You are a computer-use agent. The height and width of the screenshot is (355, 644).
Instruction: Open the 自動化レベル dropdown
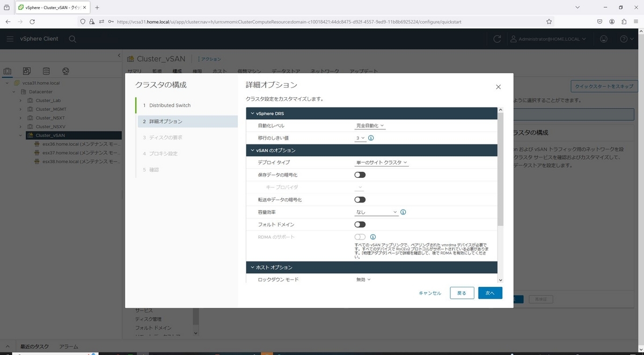pyautogui.click(x=370, y=126)
